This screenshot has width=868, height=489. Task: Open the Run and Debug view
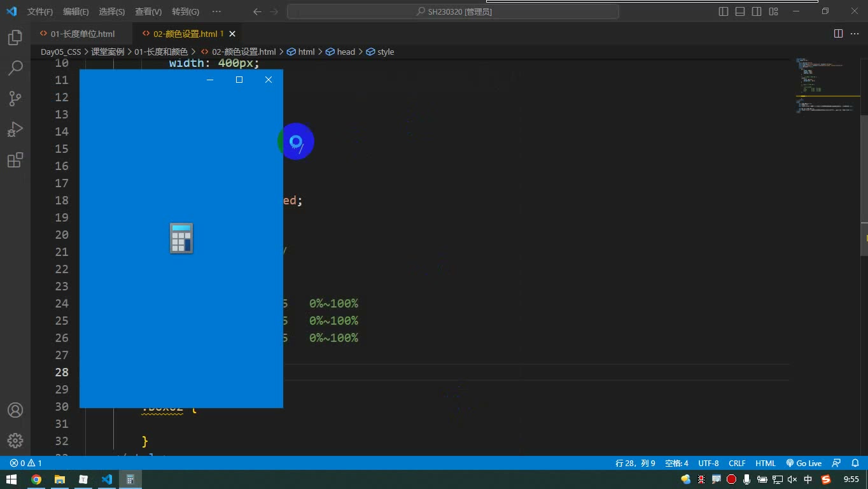tap(15, 129)
